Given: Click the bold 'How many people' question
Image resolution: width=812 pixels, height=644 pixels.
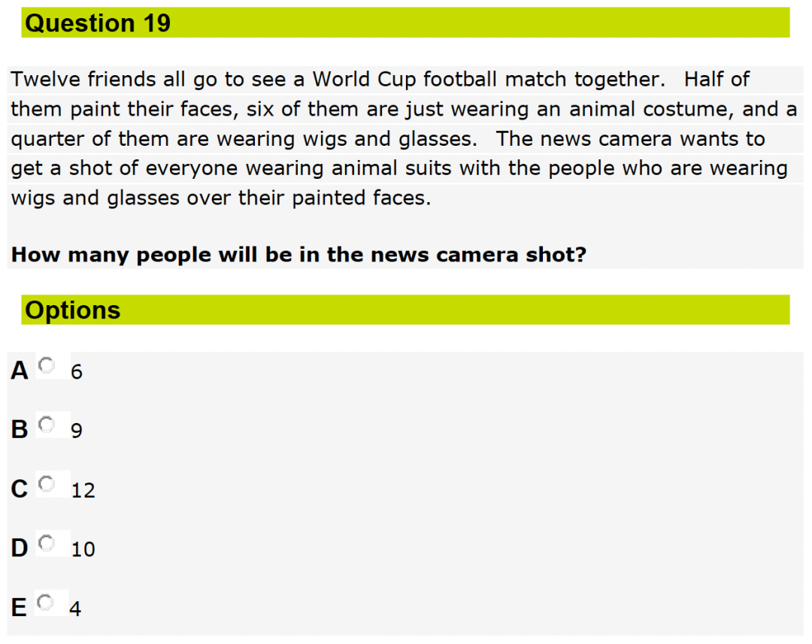Looking at the screenshot, I should [x=298, y=255].
